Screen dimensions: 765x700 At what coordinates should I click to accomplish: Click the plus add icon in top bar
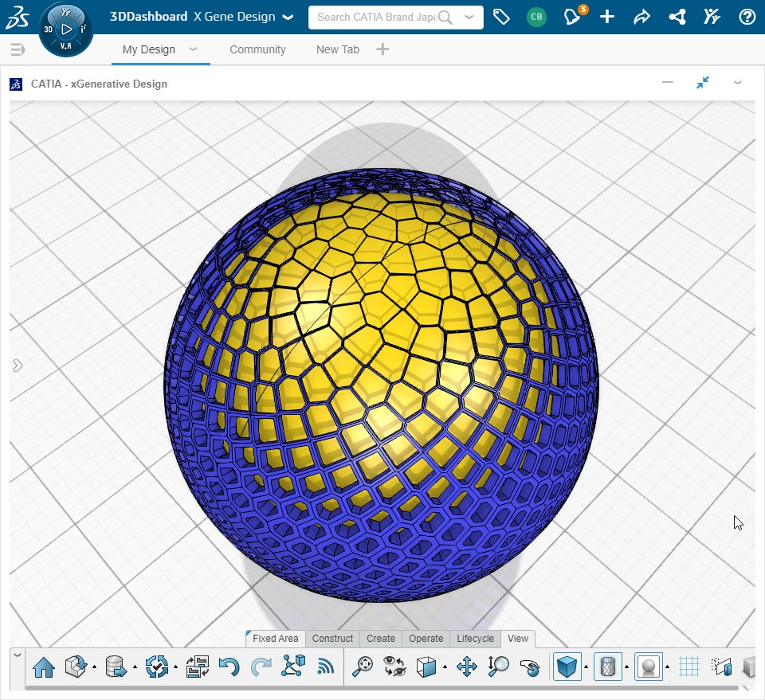coord(607,17)
